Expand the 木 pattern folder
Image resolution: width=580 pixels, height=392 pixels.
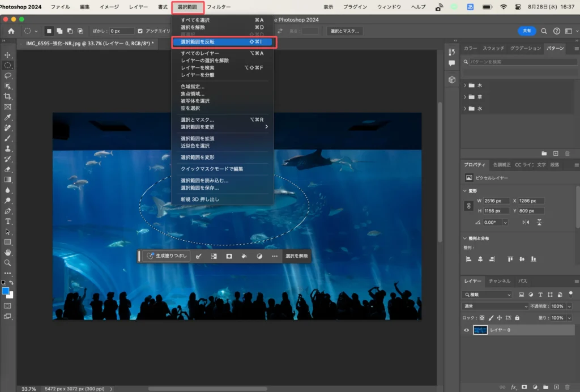(465, 85)
